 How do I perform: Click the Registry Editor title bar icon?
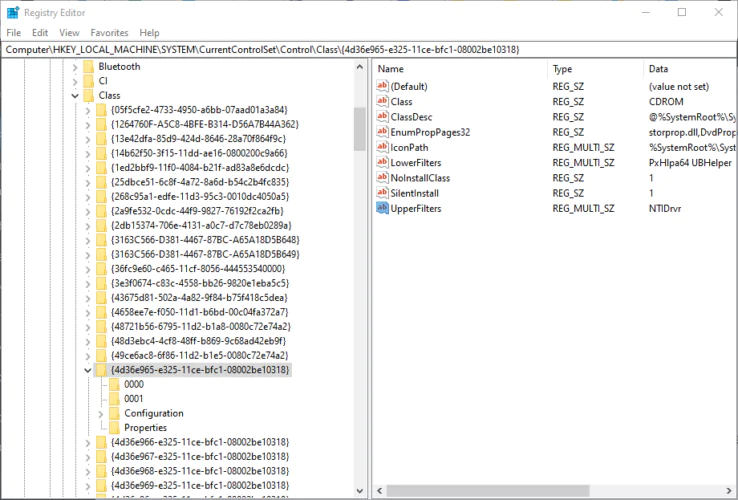pos(13,13)
